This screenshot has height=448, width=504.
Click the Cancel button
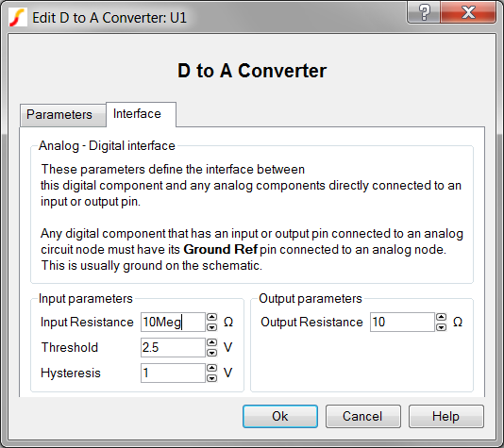coord(362,416)
